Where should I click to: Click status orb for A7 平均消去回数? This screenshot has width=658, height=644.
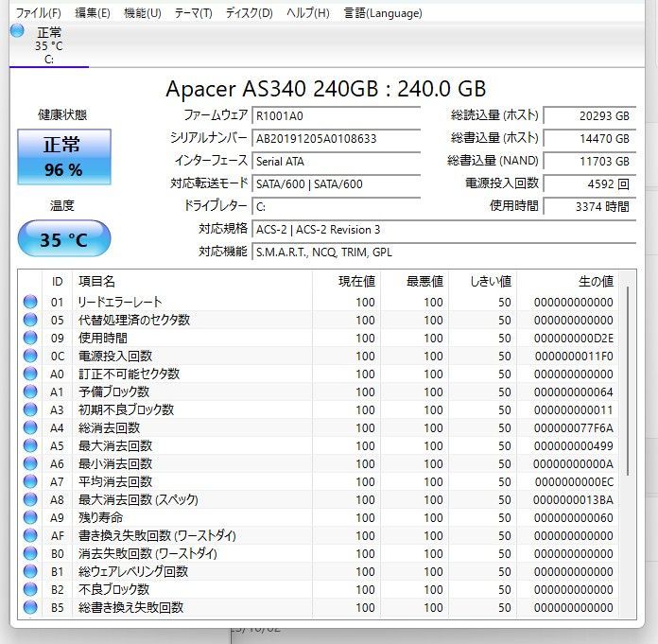(x=30, y=481)
